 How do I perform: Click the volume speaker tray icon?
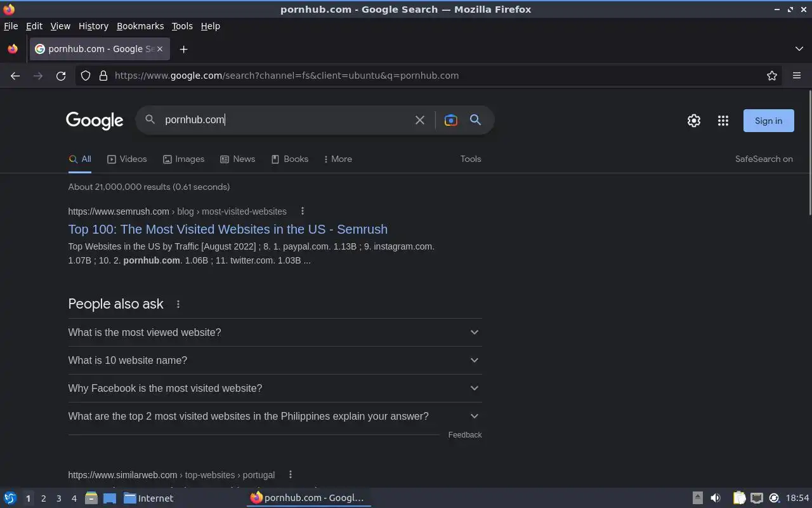pyautogui.click(x=716, y=498)
